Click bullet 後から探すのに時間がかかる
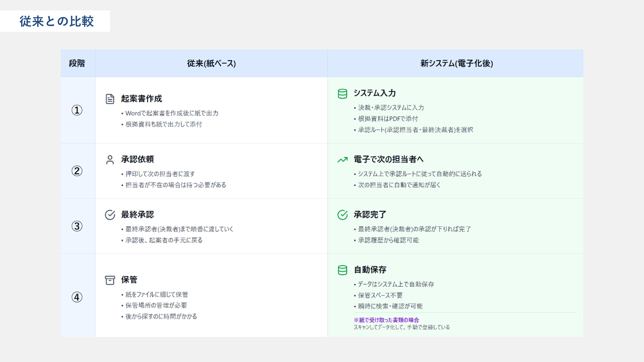The image size is (644, 362). (x=159, y=316)
